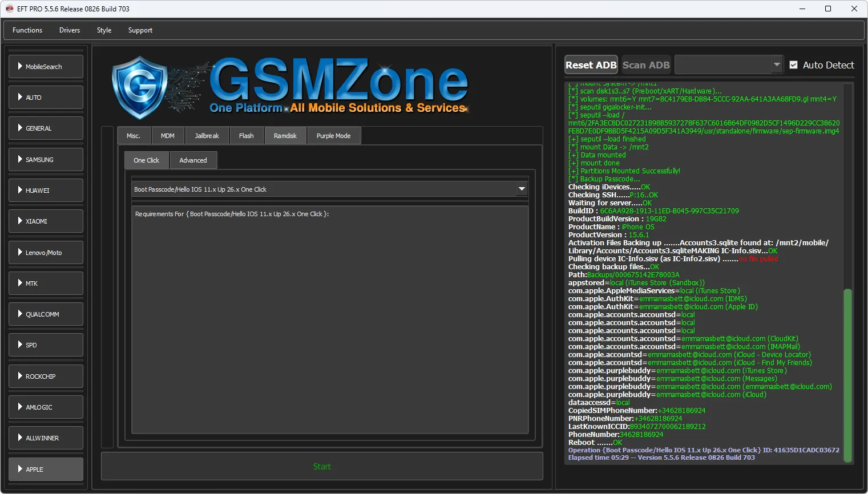Viewport: 868px width, 494px height.
Task: Maximize the EFT PRO window
Action: pyautogui.click(x=828, y=9)
